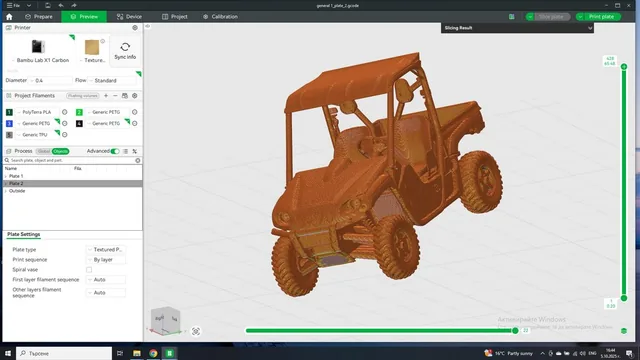Open PolyTerra PLA filament dropdown
The image size is (640, 360).
pos(37,112)
